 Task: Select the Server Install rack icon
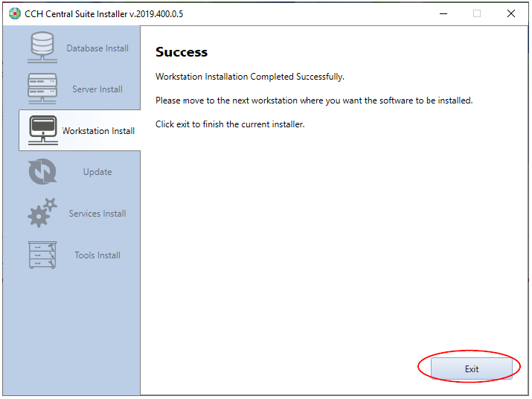point(42,89)
